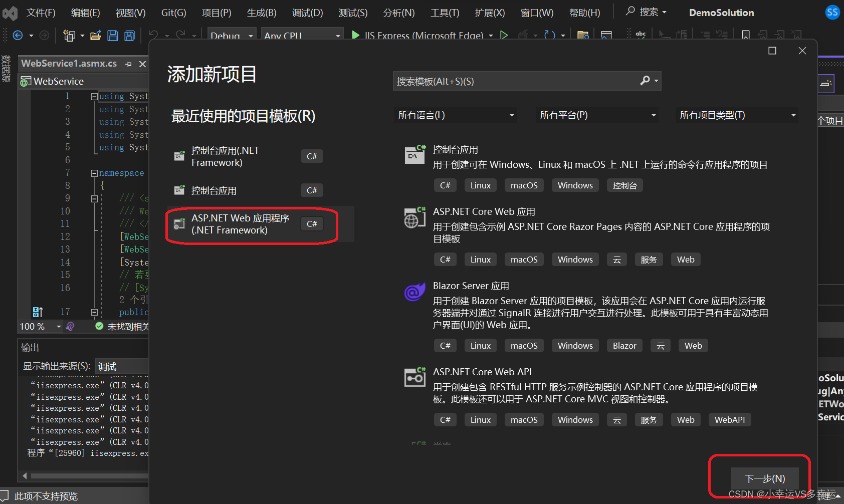Click the green check issues status icon
Image resolution: width=844 pixels, height=504 pixels.
(x=99, y=327)
